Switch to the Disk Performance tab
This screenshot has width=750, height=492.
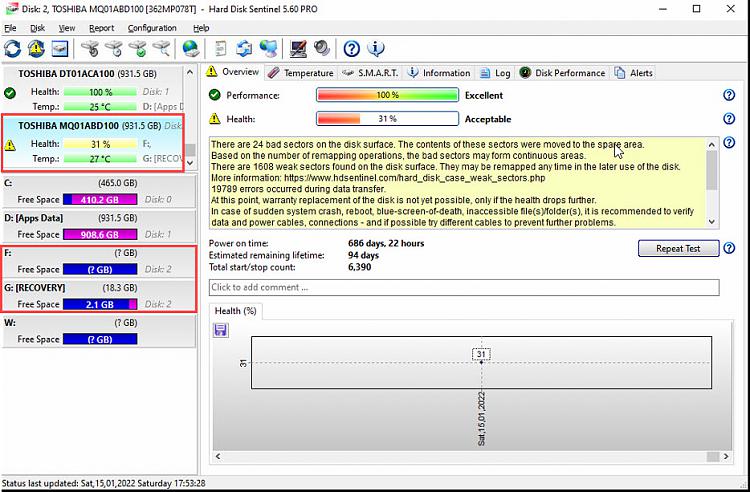(x=562, y=73)
